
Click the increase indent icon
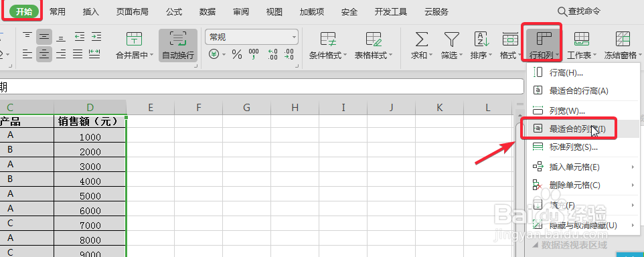pyautogui.click(x=96, y=37)
